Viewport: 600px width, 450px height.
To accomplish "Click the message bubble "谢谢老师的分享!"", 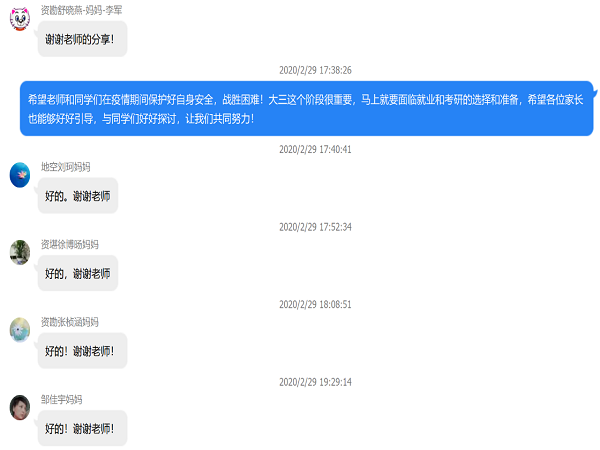I will (x=82, y=39).
